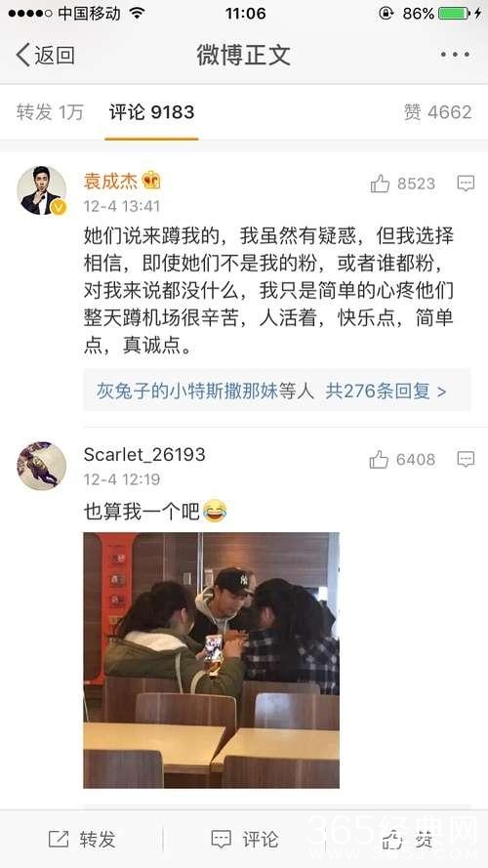Open 灰兔子的小特斯撒那妹 user link in replies

[187, 392]
